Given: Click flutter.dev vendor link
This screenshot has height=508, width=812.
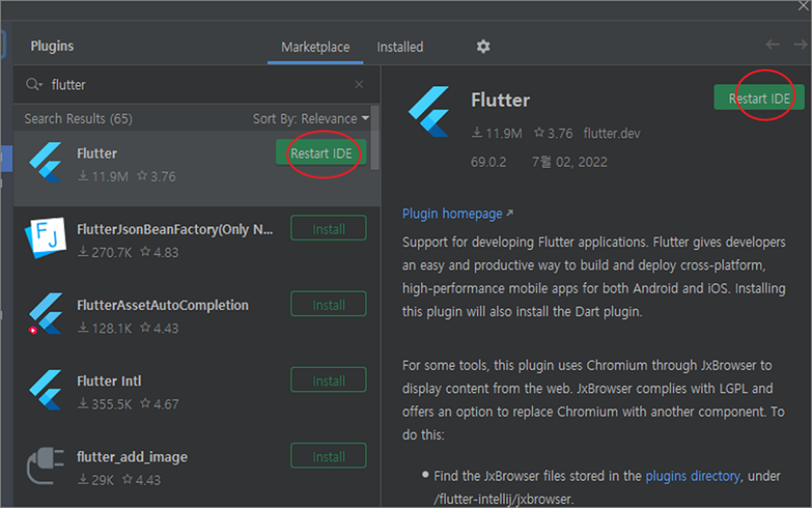Looking at the screenshot, I should point(612,134).
